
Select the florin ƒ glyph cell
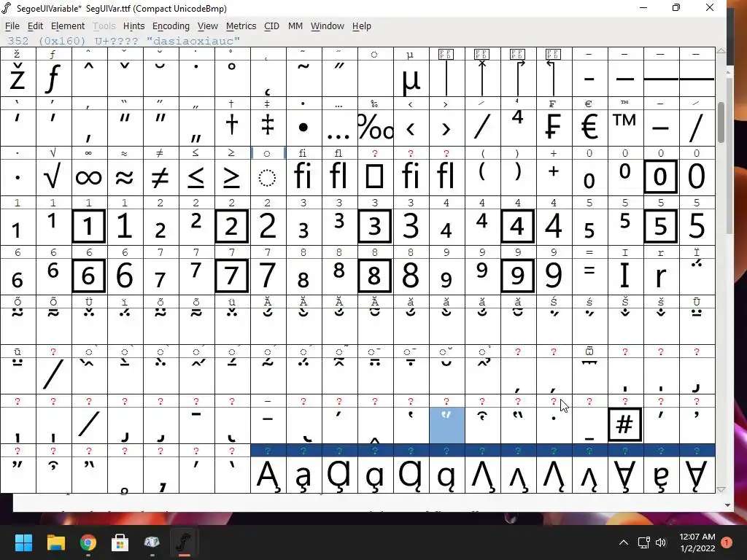pyautogui.click(x=54, y=79)
